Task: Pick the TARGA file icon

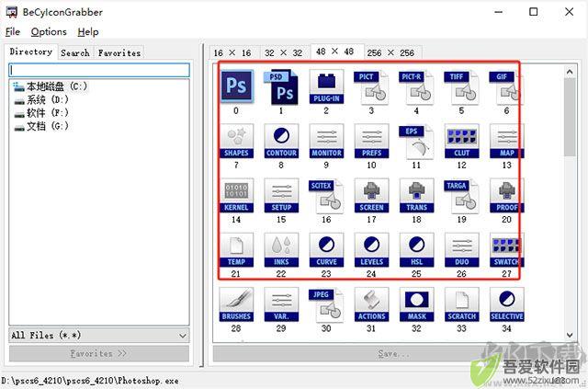Action: tap(461, 196)
